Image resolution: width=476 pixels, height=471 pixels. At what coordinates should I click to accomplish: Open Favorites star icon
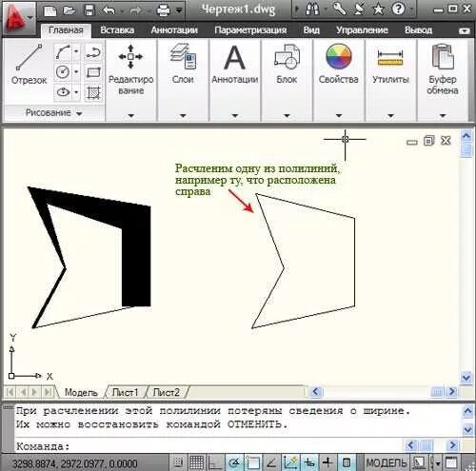[378, 10]
